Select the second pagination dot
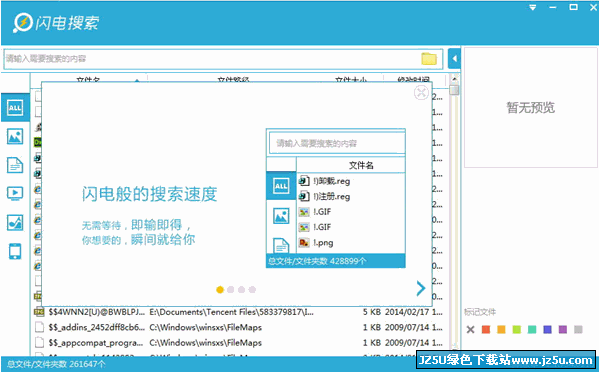The height and width of the screenshot is (372, 599). (230, 290)
